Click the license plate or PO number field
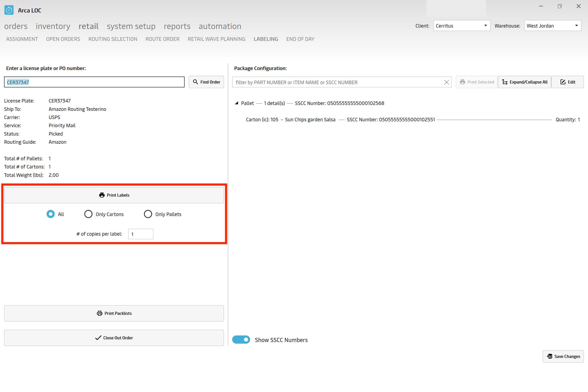The width and height of the screenshot is (588, 392). [x=94, y=82]
